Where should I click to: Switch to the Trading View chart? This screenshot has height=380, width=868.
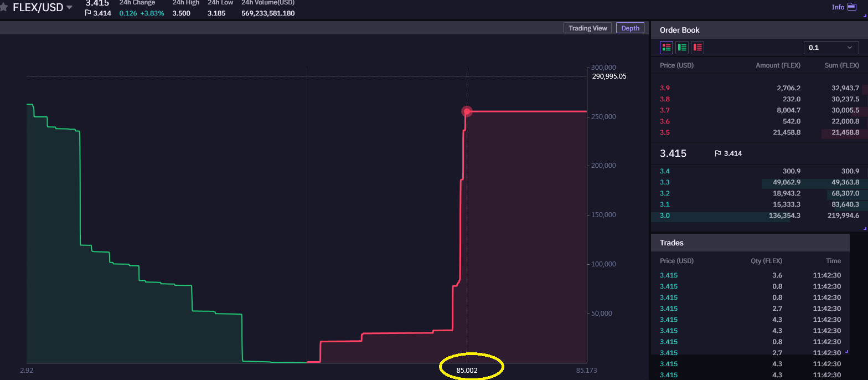point(587,28)
